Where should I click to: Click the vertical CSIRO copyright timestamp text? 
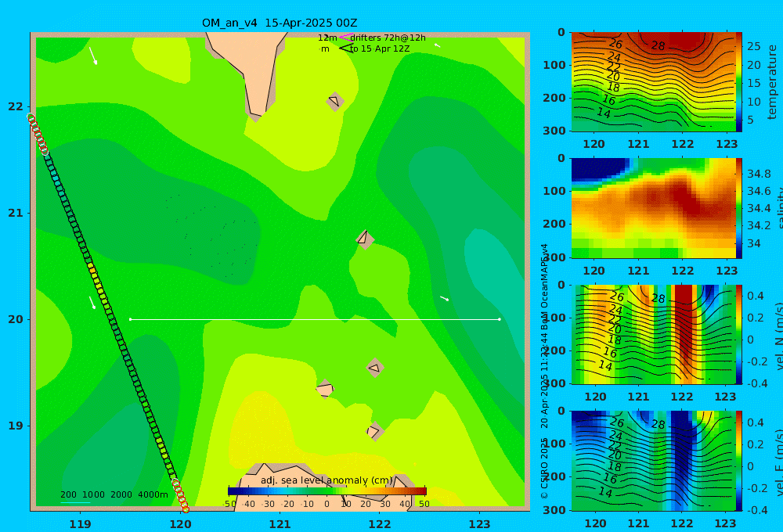coord(544,372)
